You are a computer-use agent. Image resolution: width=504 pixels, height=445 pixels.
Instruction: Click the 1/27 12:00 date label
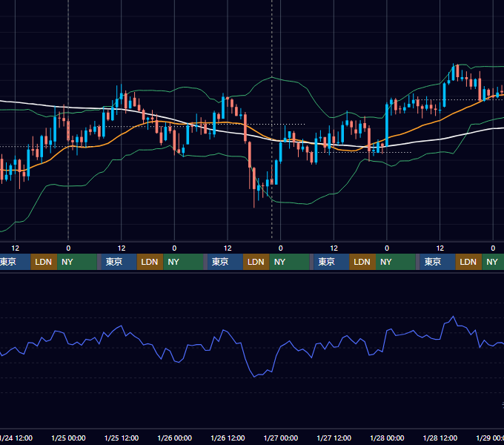pyautogui.click(x=334, y=438)
